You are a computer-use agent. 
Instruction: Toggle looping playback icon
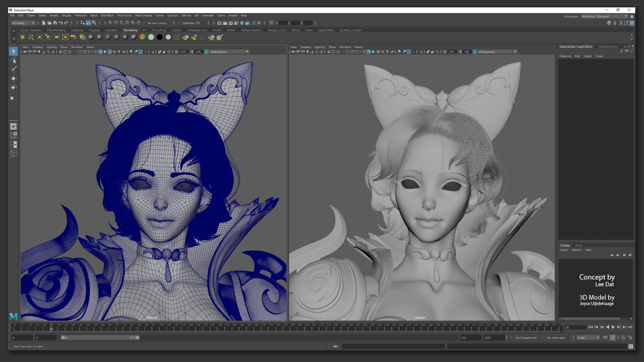pos(605,338)
